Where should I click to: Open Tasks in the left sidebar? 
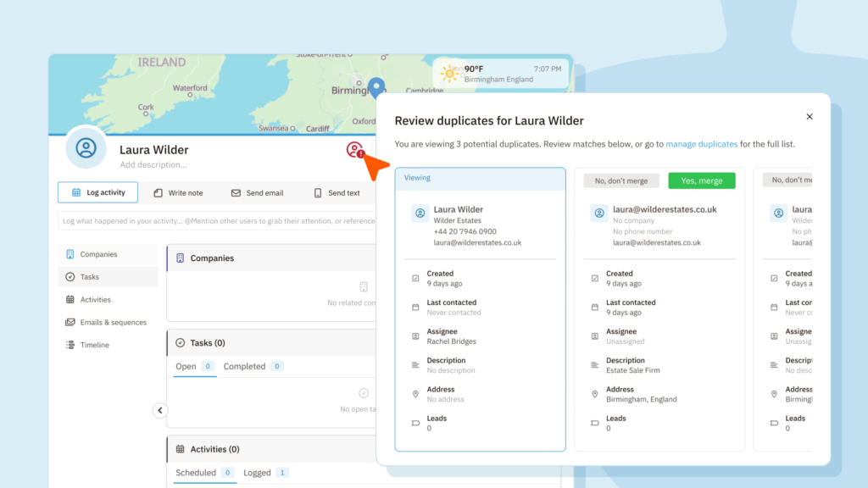coord(108,277)
